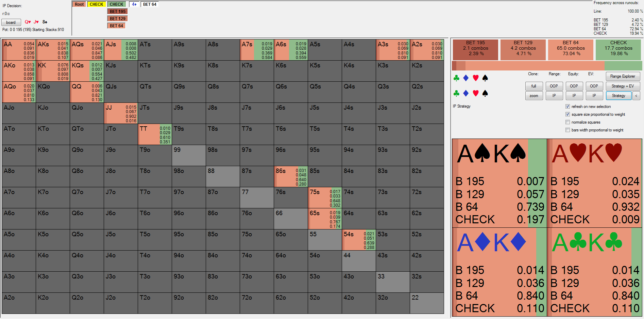Click the blue diamond icon in the upper suit row
Image resolution: width=644 pixels, height=319 pixels.
click(466, 78)
